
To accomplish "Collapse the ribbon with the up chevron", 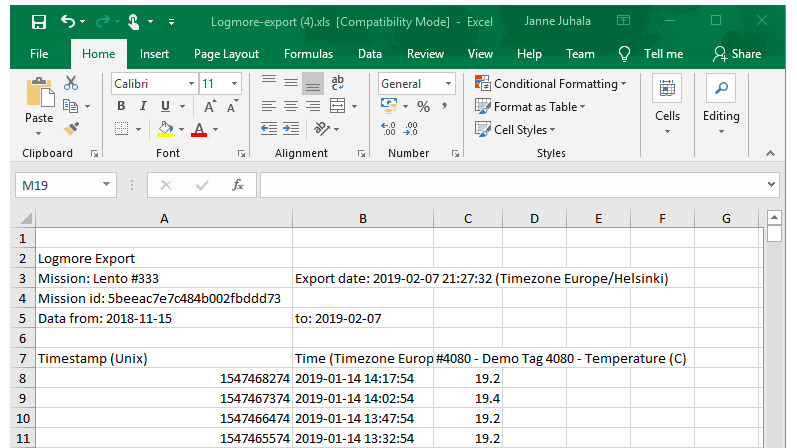I will 771,153.
